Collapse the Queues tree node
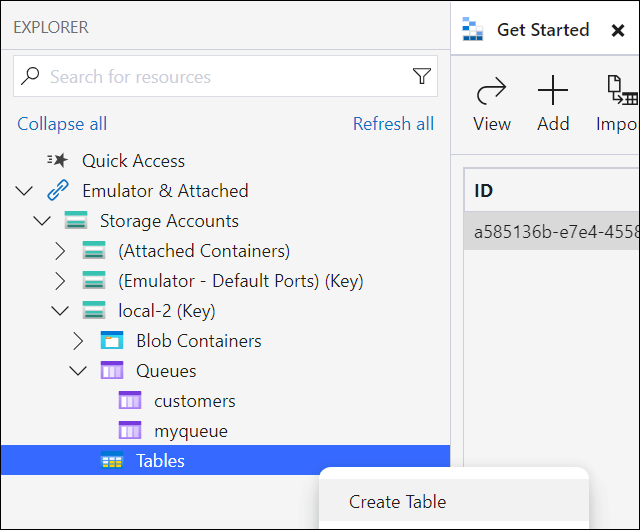Image resolution: width=640 pixels, height=530 pixels. (x=78, y=371)
